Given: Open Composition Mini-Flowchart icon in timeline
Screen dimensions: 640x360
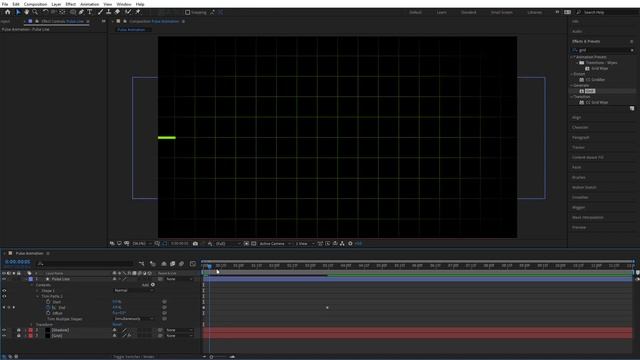Looking at the screenshot, I should pyautogui.click(x=142, y=264).
